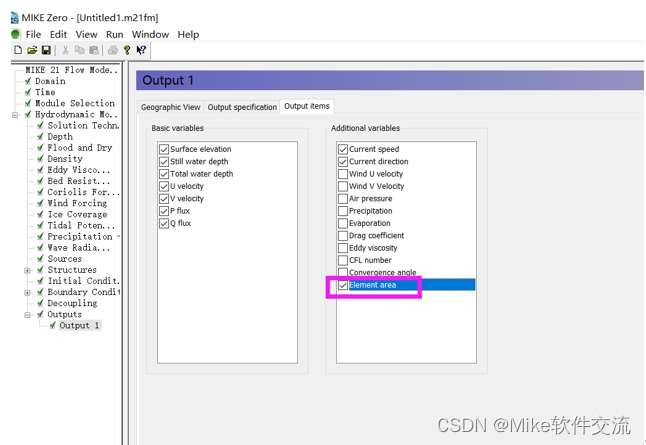
Task: Open Tidal Potential tree item
Action: tap(81, 226)
